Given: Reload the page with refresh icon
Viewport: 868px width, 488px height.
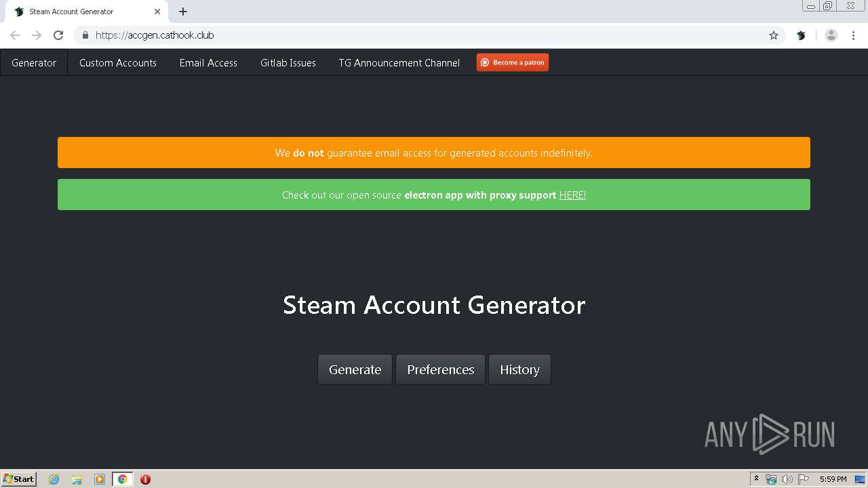Looking at the screenshot, I should [58, 35].
